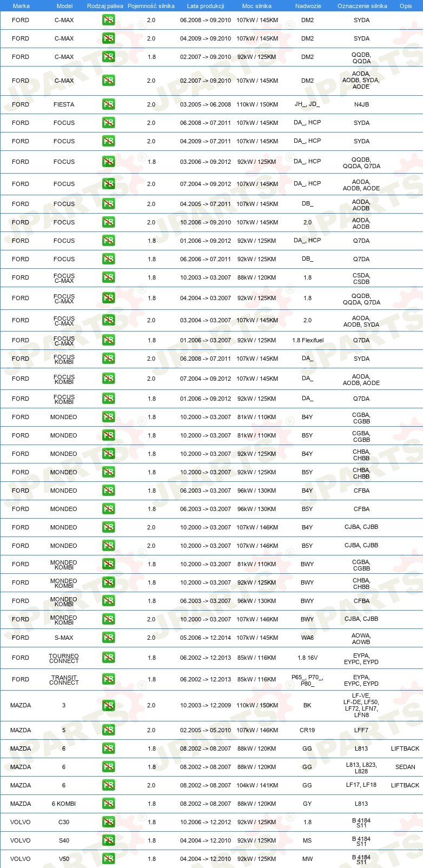Click fuel icon in FOCUS 04.2005 -> 07.2011 row
The image size is (423, 868).
pos(108,204)
